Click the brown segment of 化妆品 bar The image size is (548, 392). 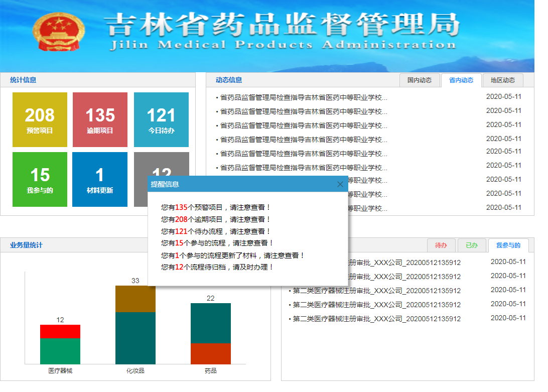pyautogui.click(x=135, y=299)
